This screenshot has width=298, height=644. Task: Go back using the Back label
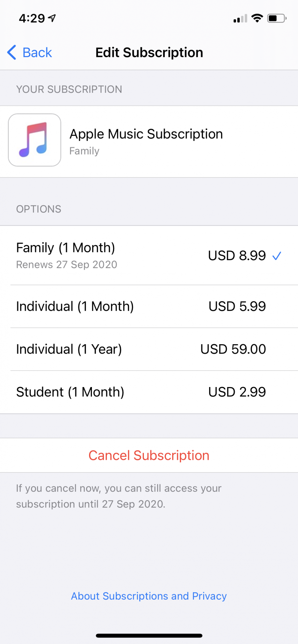(x=37, y=52)
